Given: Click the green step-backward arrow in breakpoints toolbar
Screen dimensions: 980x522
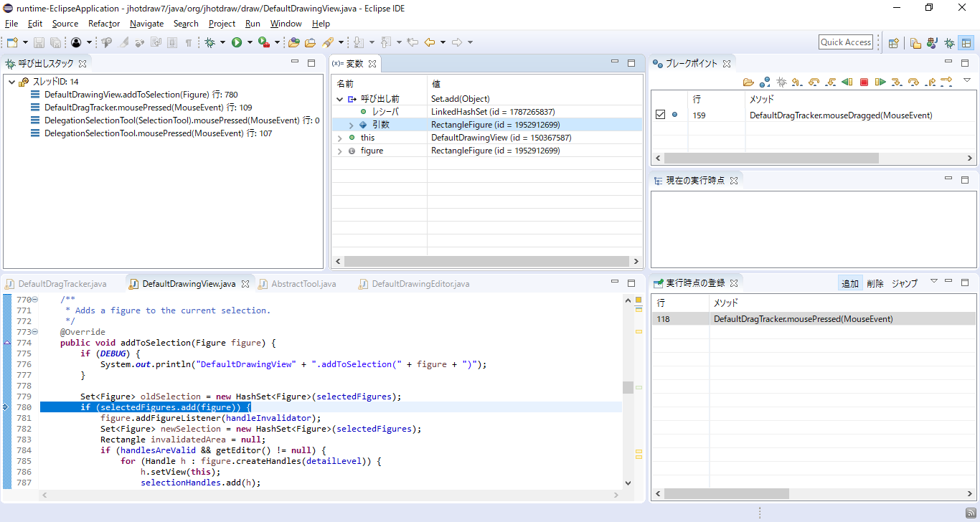Looking at the screenshot, I should (847, 82).
